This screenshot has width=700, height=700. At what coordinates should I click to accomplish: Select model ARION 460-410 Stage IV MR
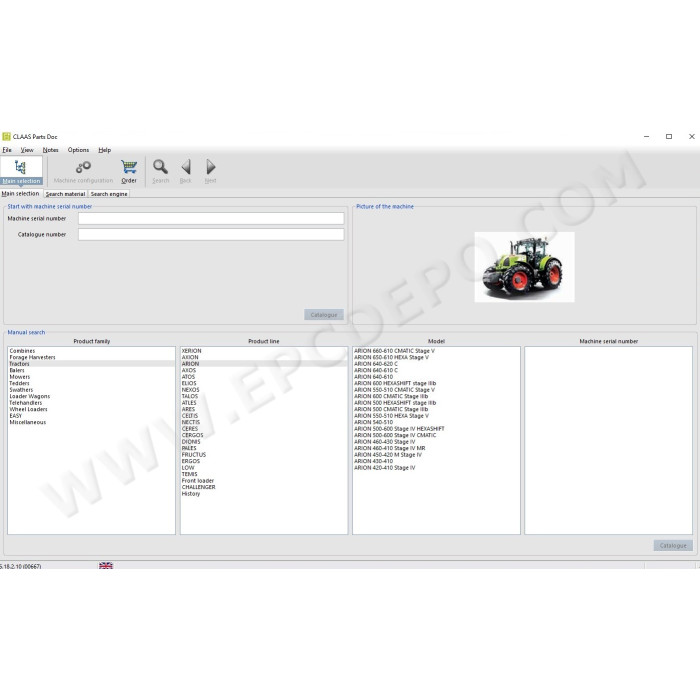pos(436,448)
